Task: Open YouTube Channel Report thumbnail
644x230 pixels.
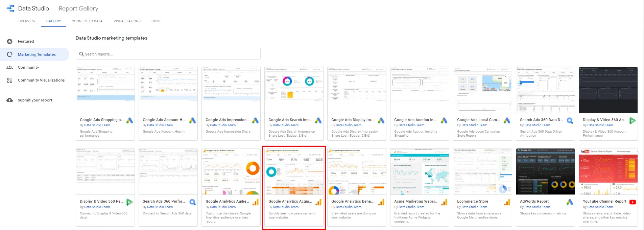Action: pos(609,171)
